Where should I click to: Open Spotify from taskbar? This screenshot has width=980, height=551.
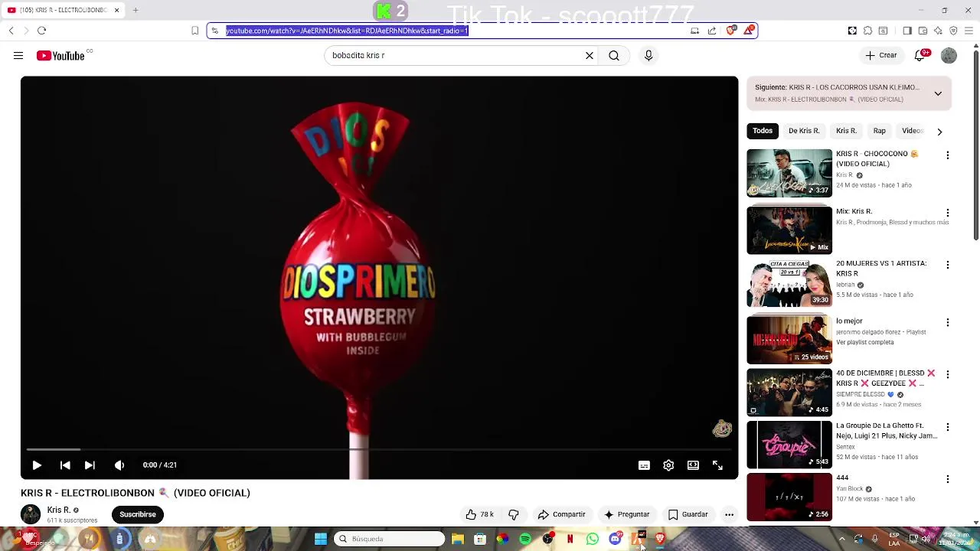[525, 540]
